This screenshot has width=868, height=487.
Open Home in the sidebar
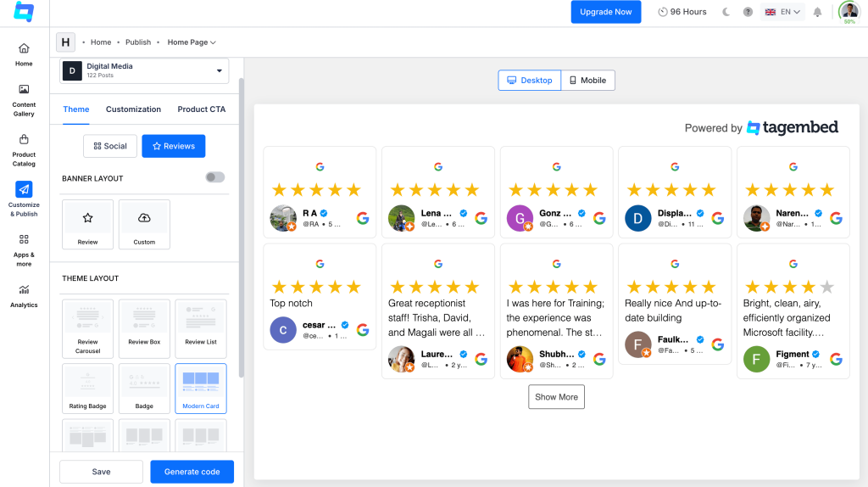coord(24,55)
